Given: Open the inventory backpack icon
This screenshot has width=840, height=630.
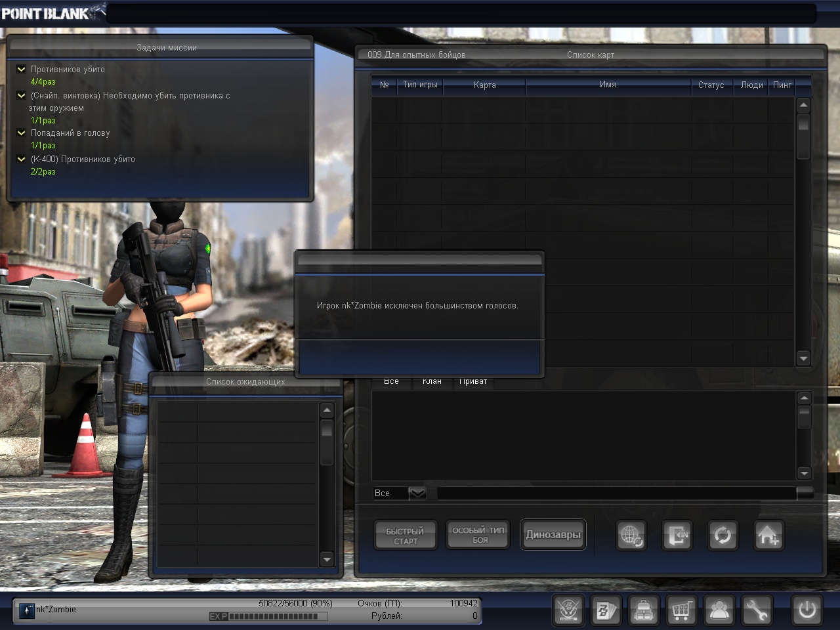Looking at the screenshot, I should [x=643, y=611].
